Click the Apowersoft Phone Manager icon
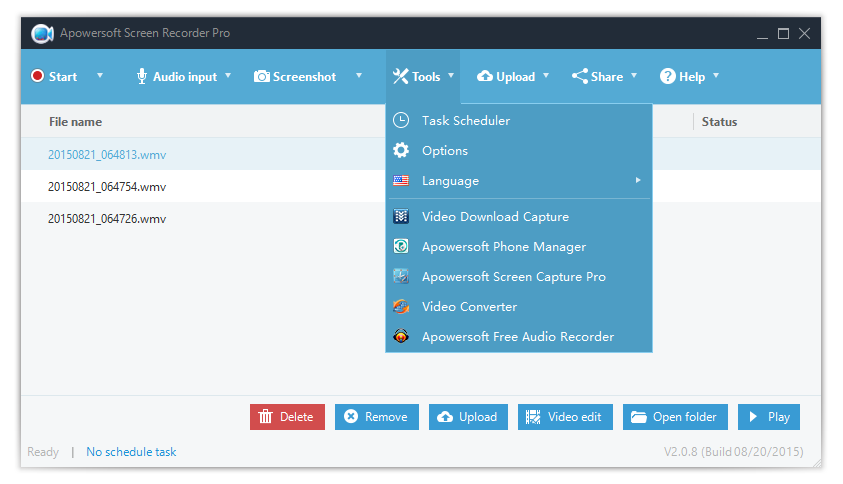Image resolution: width=843 pixels, height=484 pixels. pos(401,246)
